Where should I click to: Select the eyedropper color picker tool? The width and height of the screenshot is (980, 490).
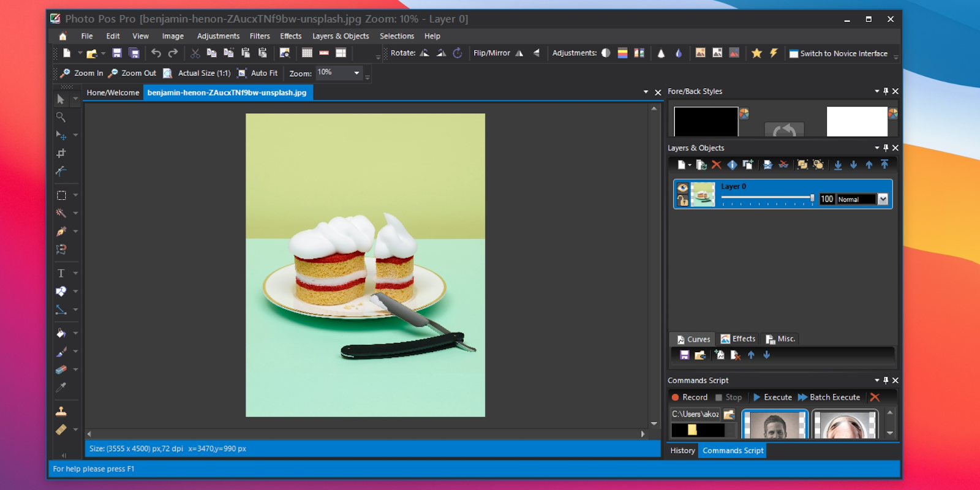click(x=61, y=387)
